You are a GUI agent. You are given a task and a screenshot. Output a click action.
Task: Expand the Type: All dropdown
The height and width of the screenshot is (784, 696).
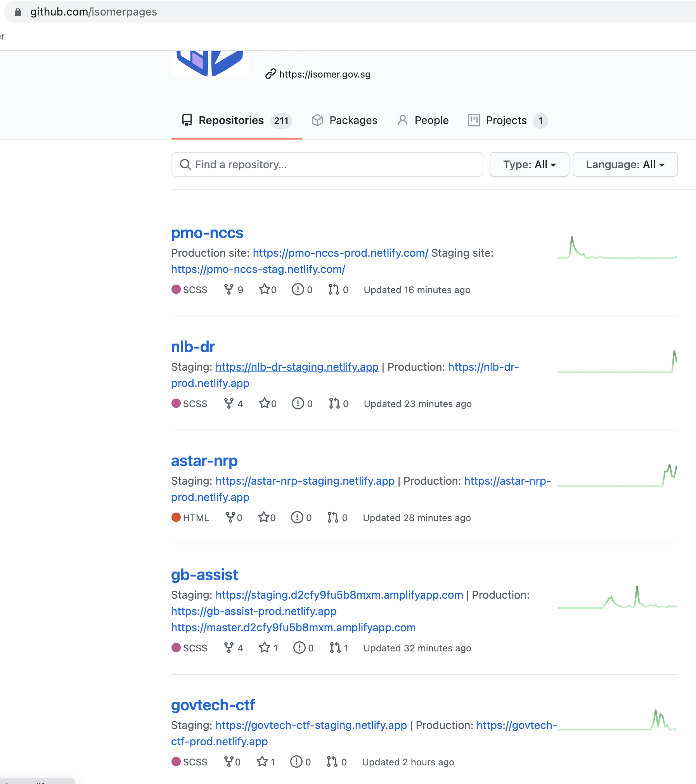(529, 164)
